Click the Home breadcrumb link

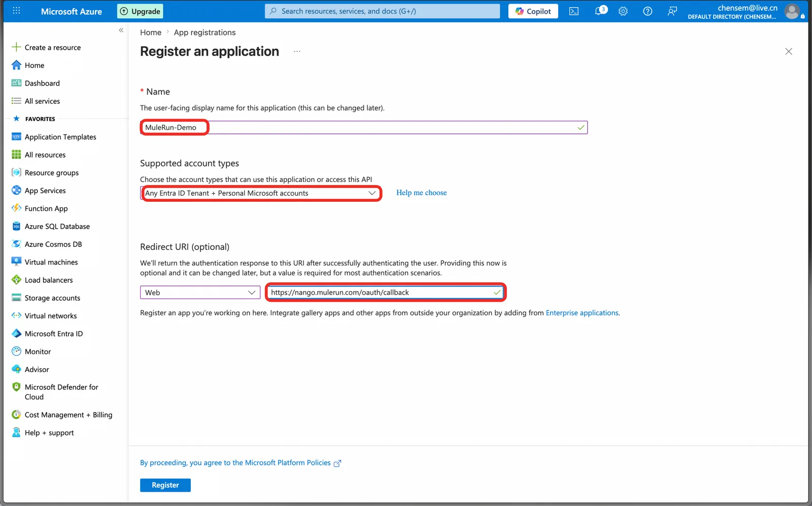click(x=151, y=32)
